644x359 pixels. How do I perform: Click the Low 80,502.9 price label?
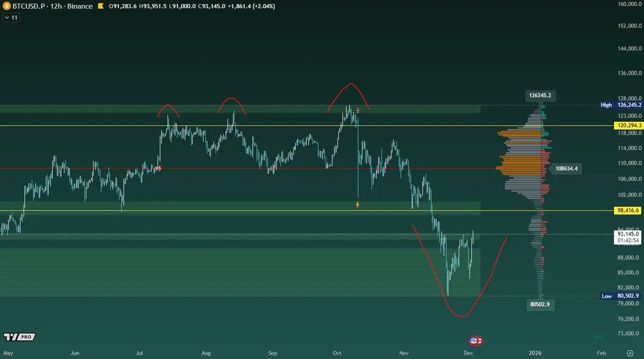tap(620, 296)
